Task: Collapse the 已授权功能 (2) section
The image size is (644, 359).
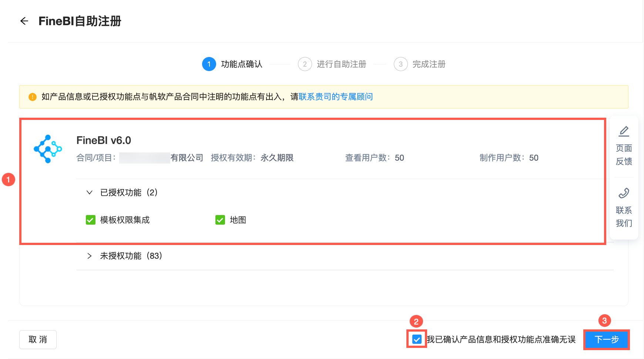Action: pos(89,192)
